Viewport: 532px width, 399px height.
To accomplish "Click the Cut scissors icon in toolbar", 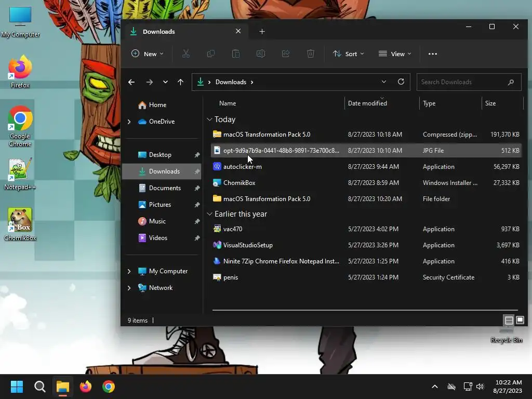I will coord(185,54).
